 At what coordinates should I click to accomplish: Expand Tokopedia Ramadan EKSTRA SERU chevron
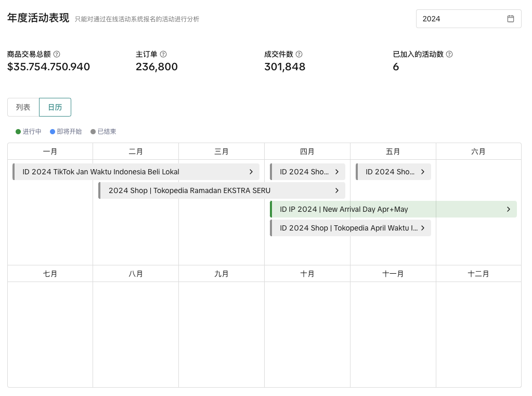(337, 190)
